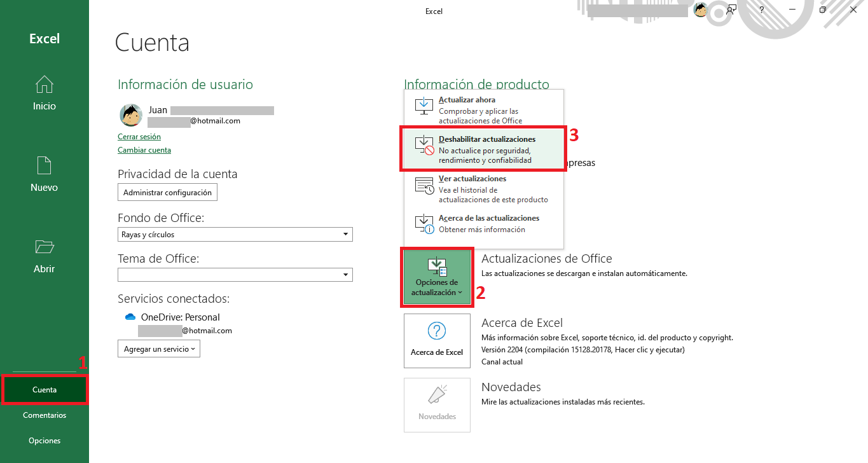Click the Deshabilitar actualizaciones prohibited icon
The width and height of the screenshot is (868, 463).
pos(424,146)
